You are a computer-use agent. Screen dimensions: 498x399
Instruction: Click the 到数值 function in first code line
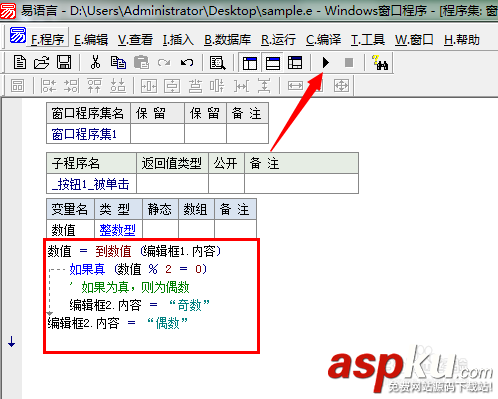tap(113, 251)
